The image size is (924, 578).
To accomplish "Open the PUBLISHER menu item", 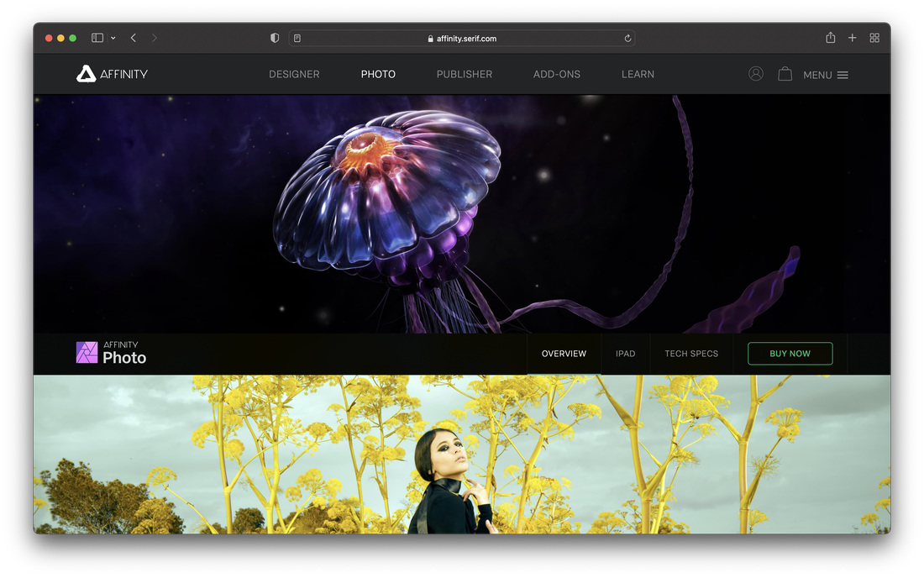I will (x=464, y=74).
